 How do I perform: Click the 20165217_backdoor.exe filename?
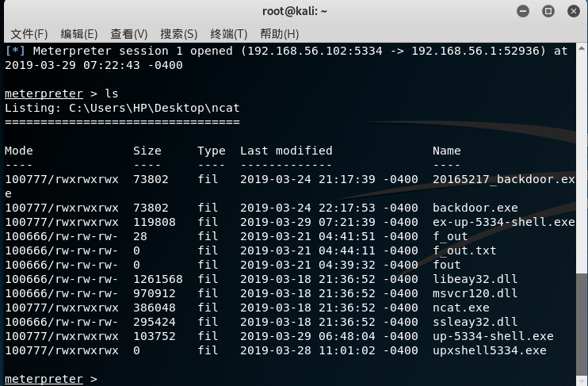(504, 179)
